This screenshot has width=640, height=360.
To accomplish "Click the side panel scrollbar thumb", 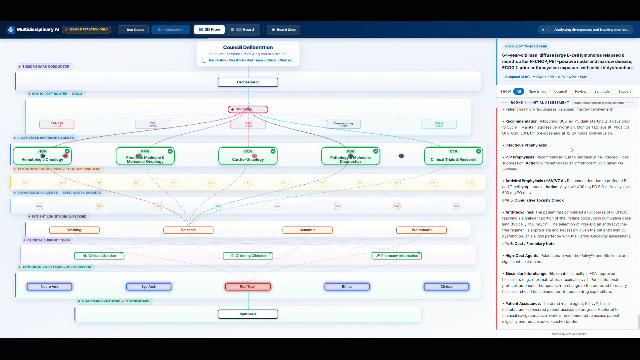I will 638,322.
